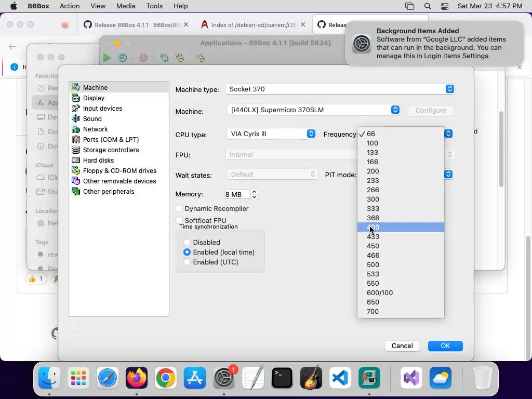
Task: Choose 400 frequency option
Action: [401, 228]
